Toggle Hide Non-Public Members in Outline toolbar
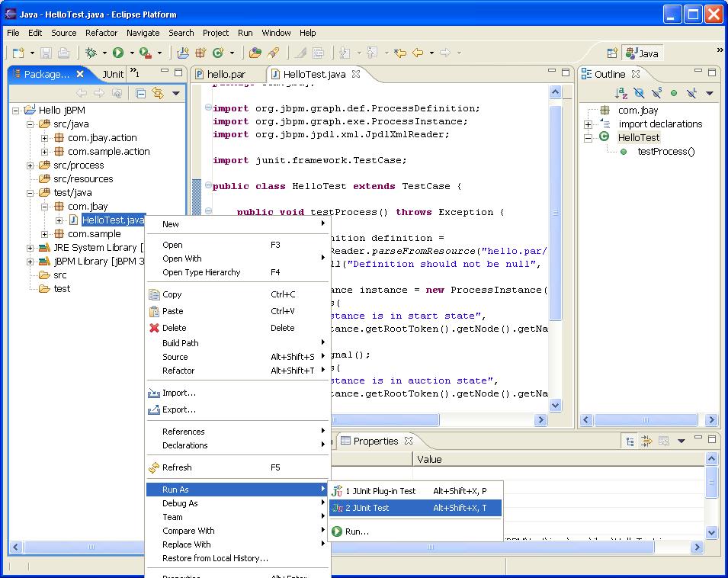728x578 pixels. pos(674,93)
